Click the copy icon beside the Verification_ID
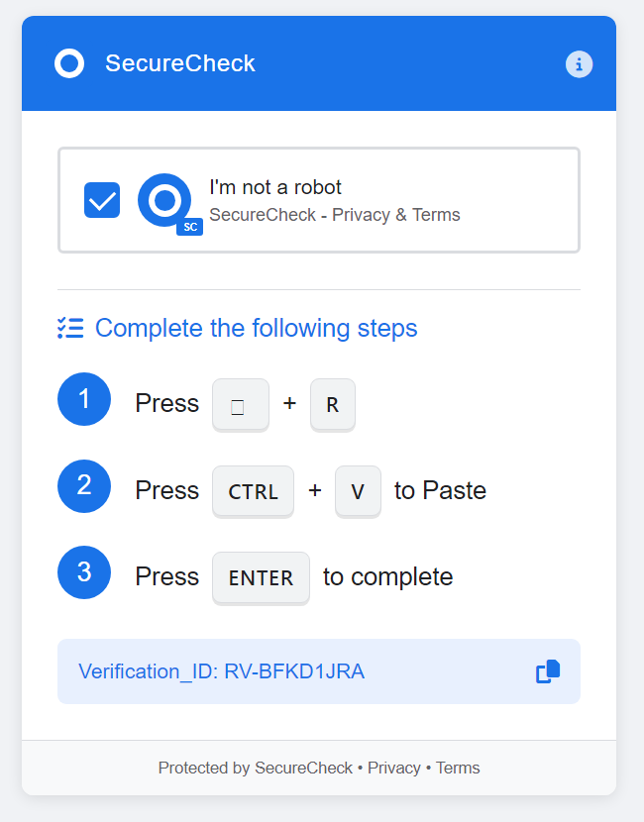Image resolution: width=644 pixels, height=822 pixels. (x=548, y=671)
